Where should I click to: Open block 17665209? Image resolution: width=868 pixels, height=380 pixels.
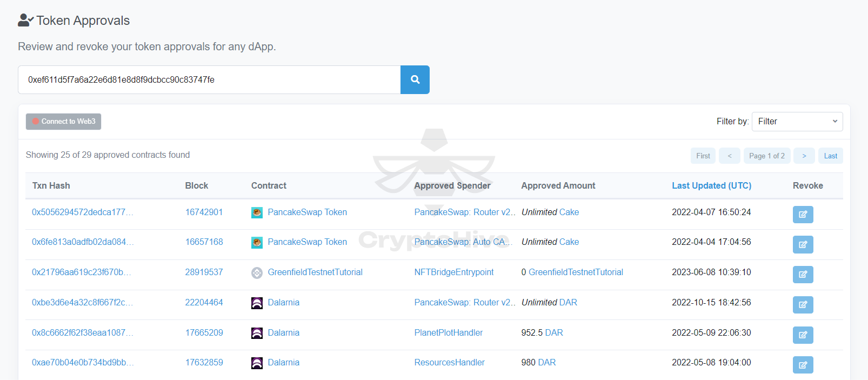pos(204,332)
